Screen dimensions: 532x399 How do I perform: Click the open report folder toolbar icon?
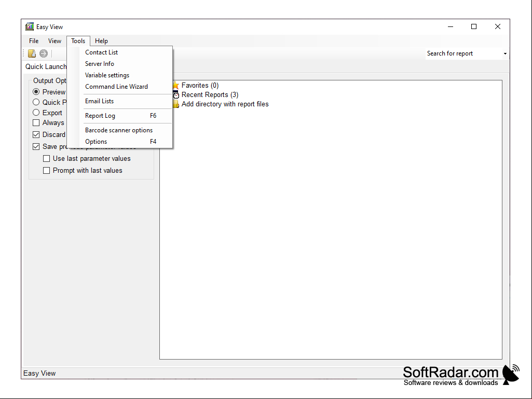32,53
